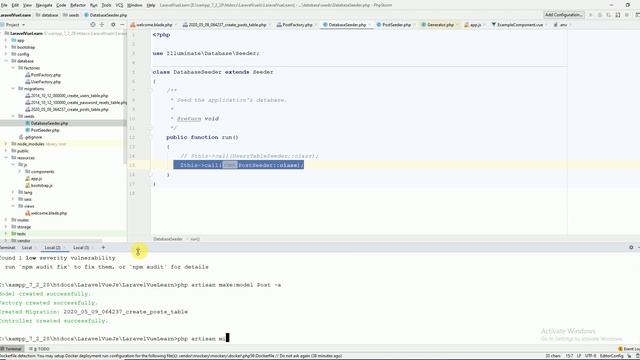Click the collapse all icon in Project panel

(102, 25)
